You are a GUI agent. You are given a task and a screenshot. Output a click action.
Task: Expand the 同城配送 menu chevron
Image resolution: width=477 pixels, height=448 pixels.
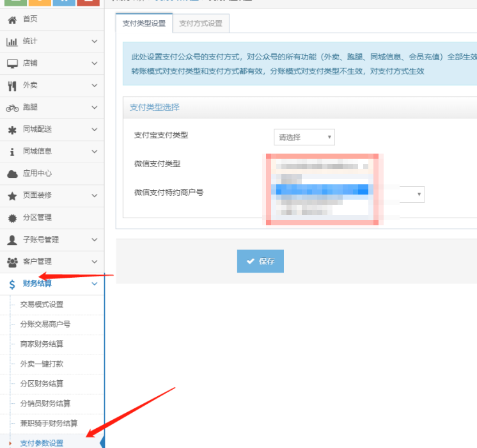[x=95, y=130]
